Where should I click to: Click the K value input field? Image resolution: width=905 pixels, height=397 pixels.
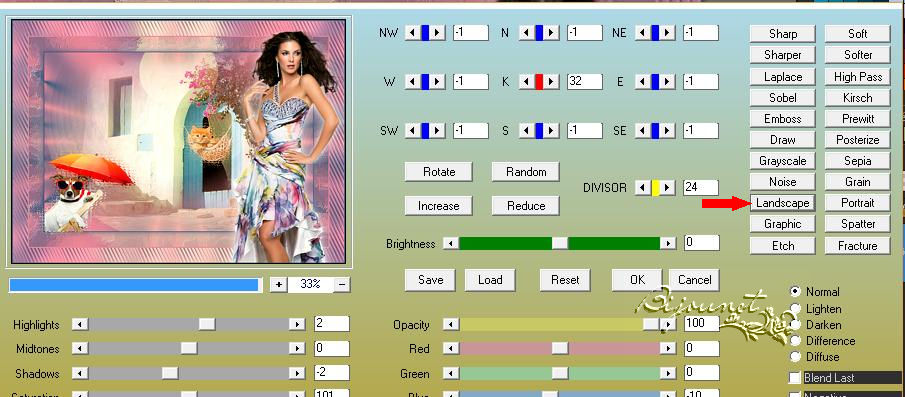click(x=585, y=82)
